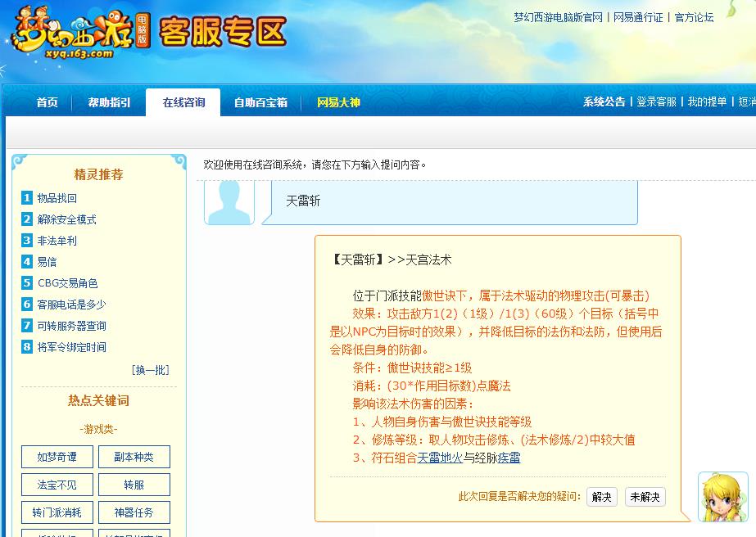756x537 pixels.
Task: Open the 天雷地火 hyperlink in the reply
Action: coord(440,458)
